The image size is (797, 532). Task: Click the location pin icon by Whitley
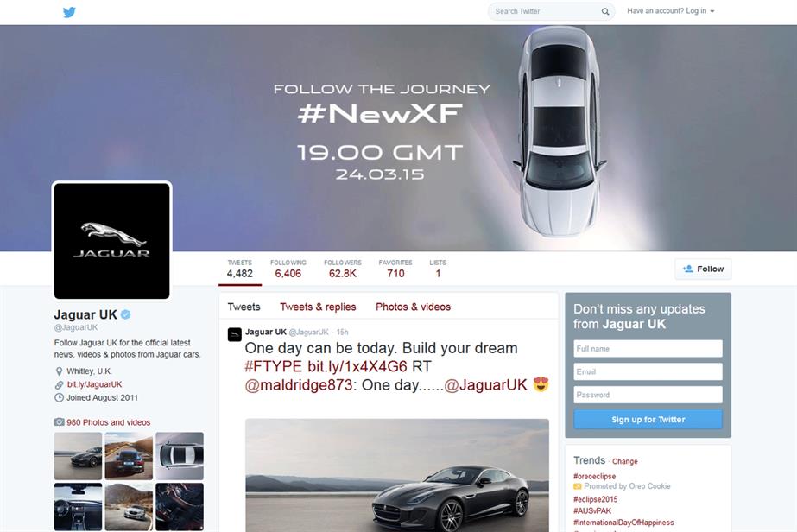point(59,371)
